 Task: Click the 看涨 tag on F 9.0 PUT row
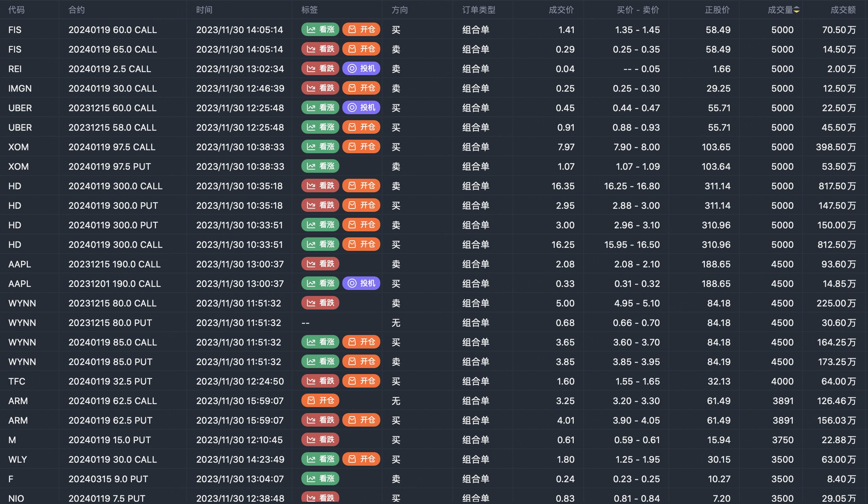[320, 479]
